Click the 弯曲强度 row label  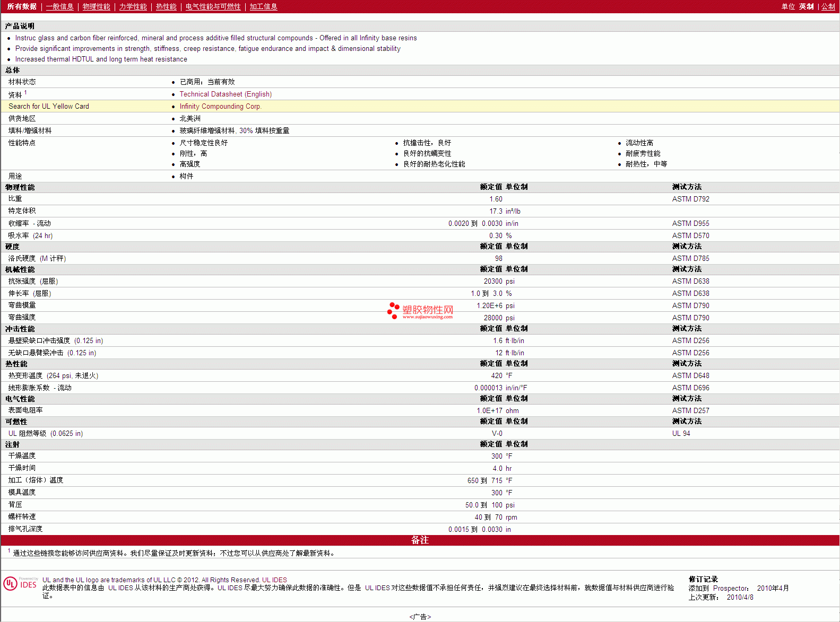pyautogui.click(x=22, y=318)
